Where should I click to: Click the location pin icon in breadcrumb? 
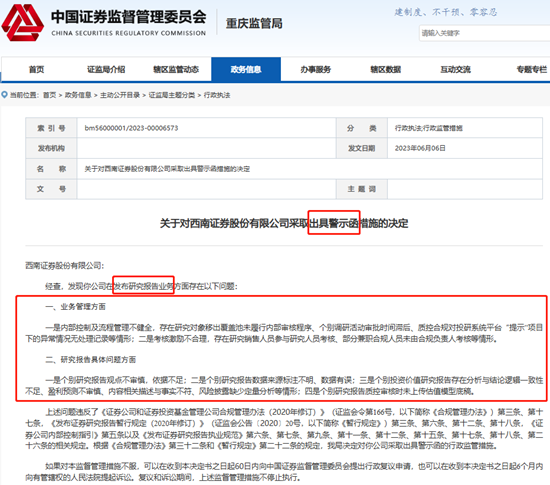(x=5, y=95)
